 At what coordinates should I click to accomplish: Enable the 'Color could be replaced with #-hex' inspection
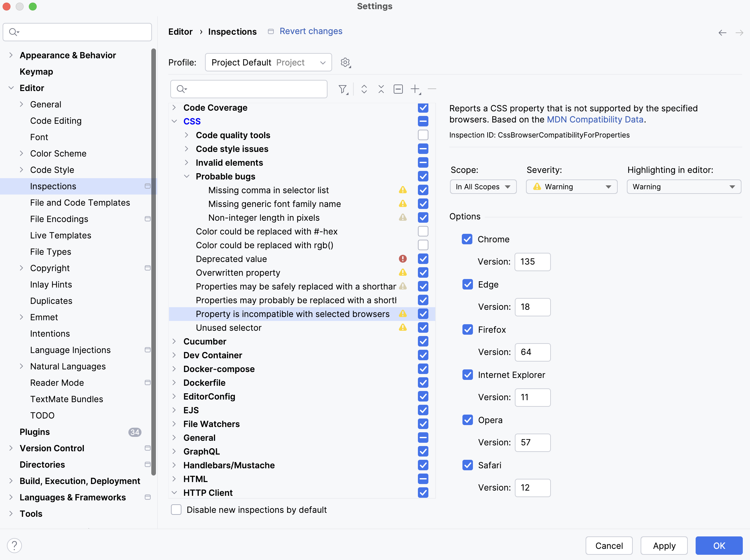click(x=423, y=231)
